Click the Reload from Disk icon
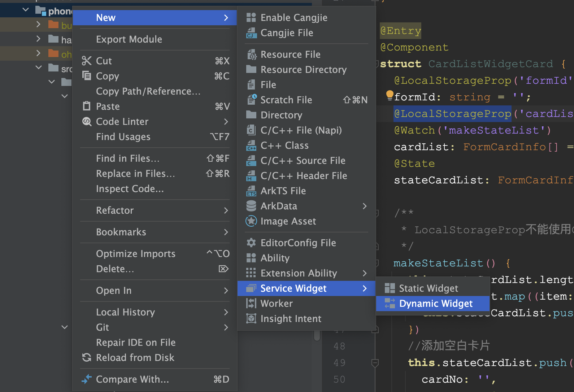 point(87,357)
